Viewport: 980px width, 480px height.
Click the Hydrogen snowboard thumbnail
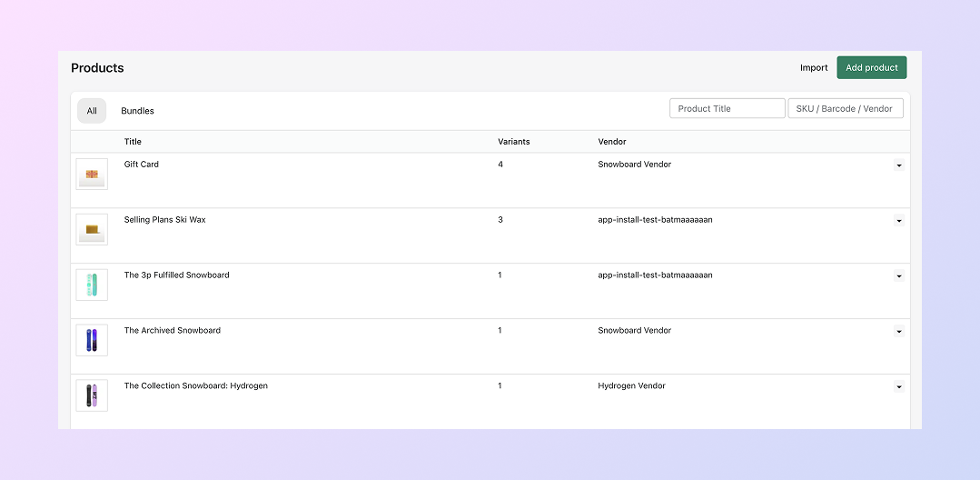[92, 395]
